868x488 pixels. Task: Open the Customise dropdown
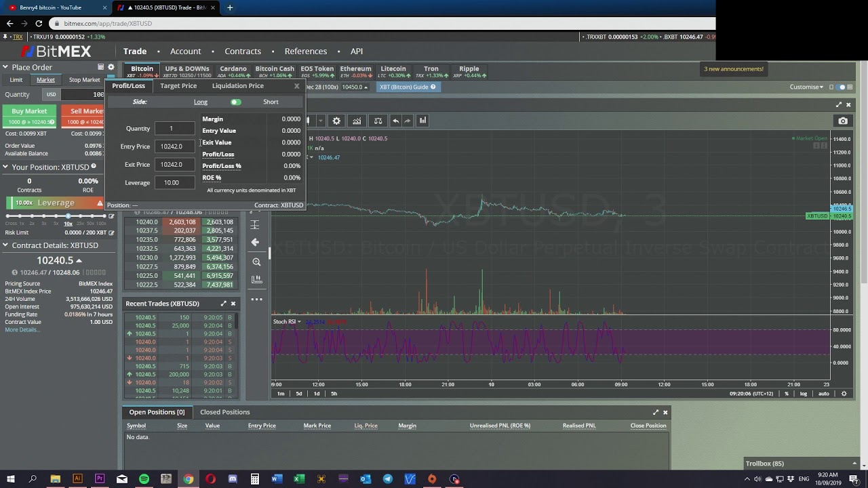tap(807, 87)
